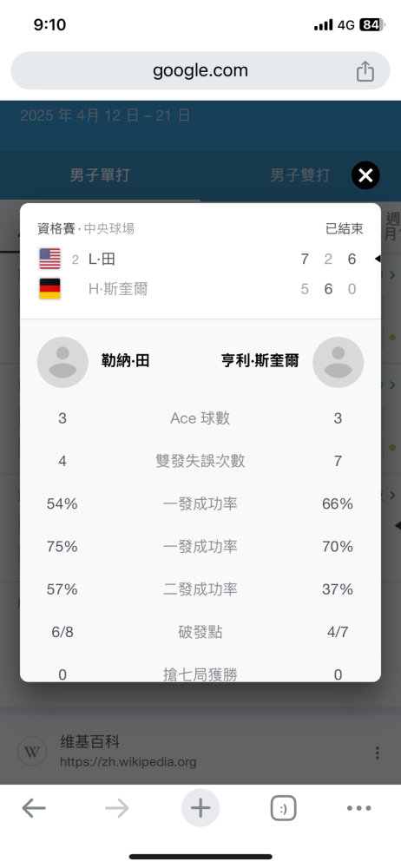Tap 勒納·田 player avatar

tap(62, 362)
